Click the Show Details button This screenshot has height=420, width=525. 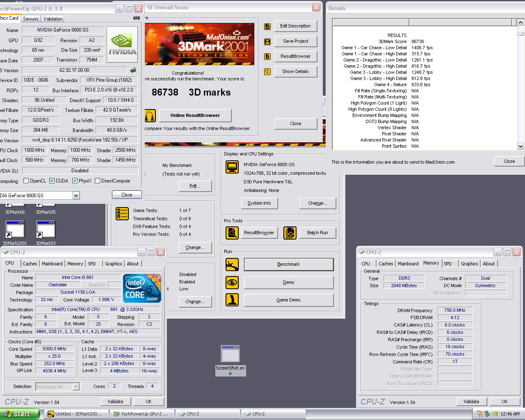point(296,72)
